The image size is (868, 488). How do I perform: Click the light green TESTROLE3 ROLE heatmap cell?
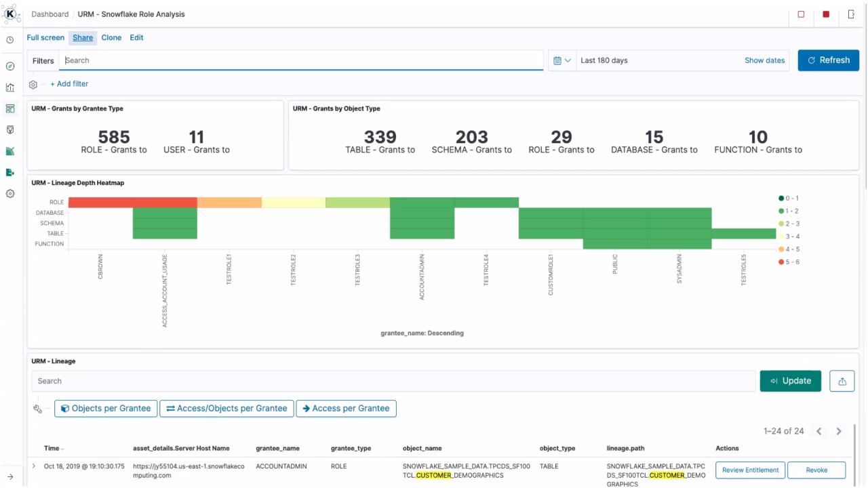pos(357,203)
